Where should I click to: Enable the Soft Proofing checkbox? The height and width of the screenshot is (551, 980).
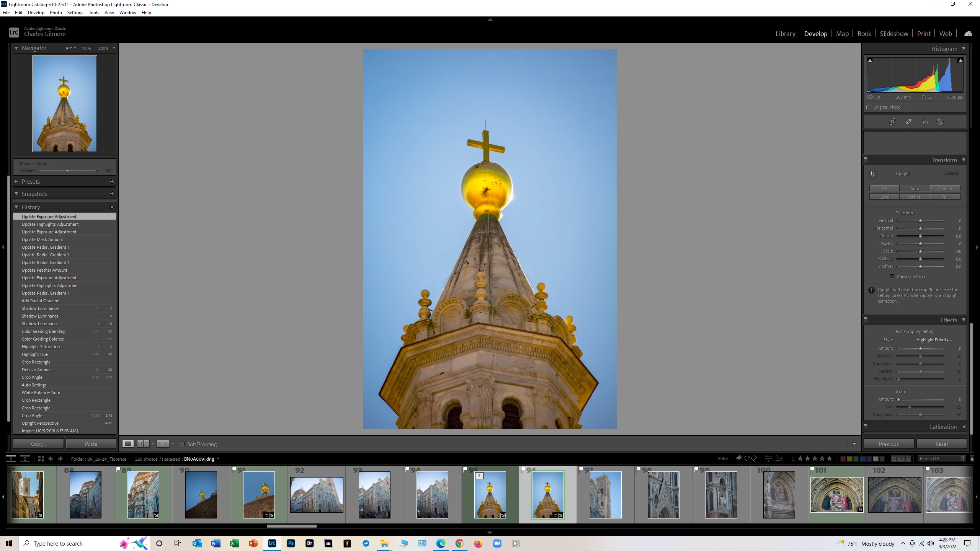tap(182, 444)
